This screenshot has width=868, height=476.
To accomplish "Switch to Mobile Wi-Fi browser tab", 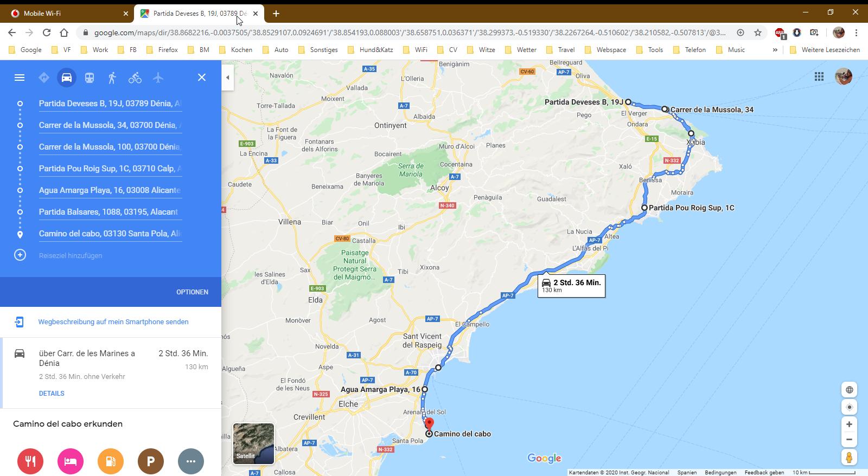I will 68,14.
